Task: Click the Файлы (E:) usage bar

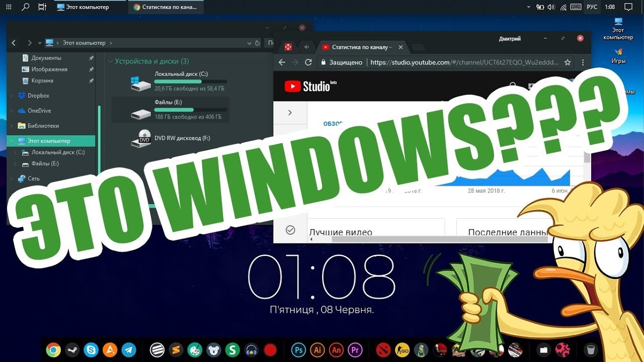Action: (x=191, y=110)
